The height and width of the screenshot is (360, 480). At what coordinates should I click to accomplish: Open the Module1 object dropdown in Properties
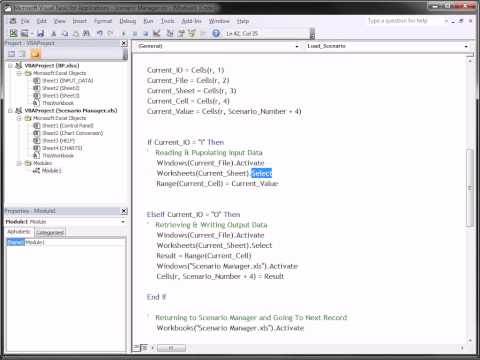(123, 222)
